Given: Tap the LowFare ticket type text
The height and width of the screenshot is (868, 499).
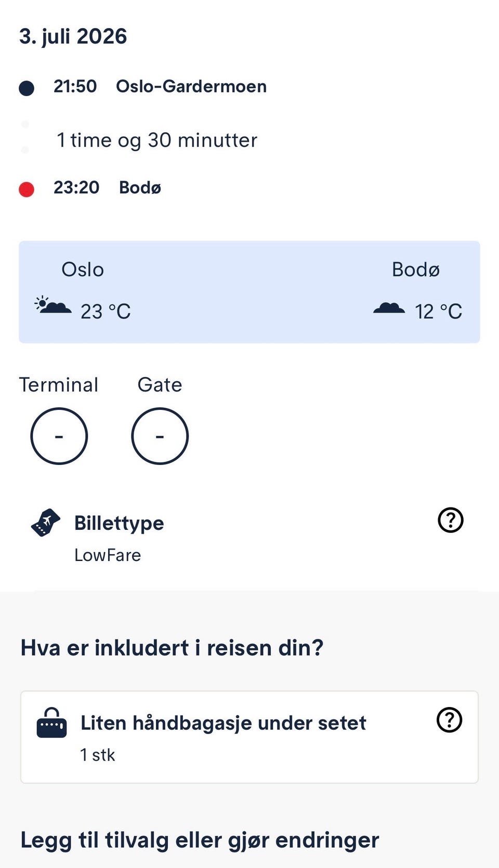Looking at the screenshot, I should 108,555.
